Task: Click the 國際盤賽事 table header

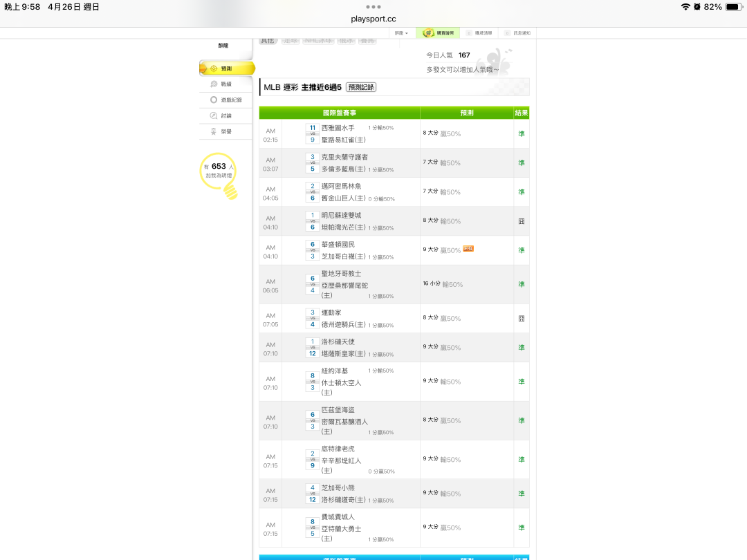Action: (x=339, y=113)
